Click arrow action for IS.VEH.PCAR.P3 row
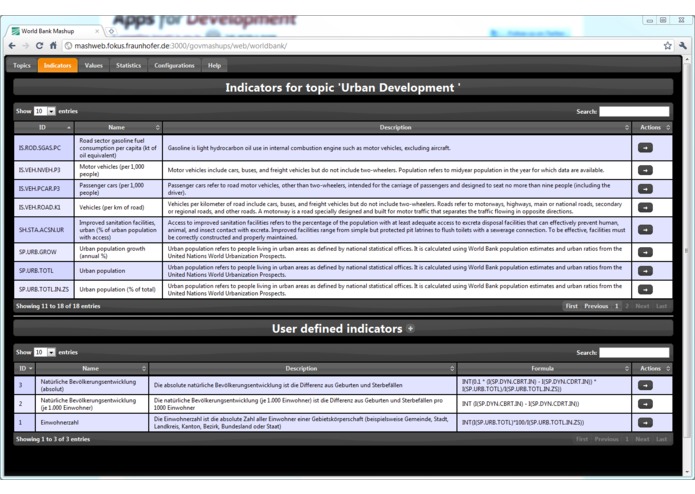695x494 pixels. [x=645, y=189]
